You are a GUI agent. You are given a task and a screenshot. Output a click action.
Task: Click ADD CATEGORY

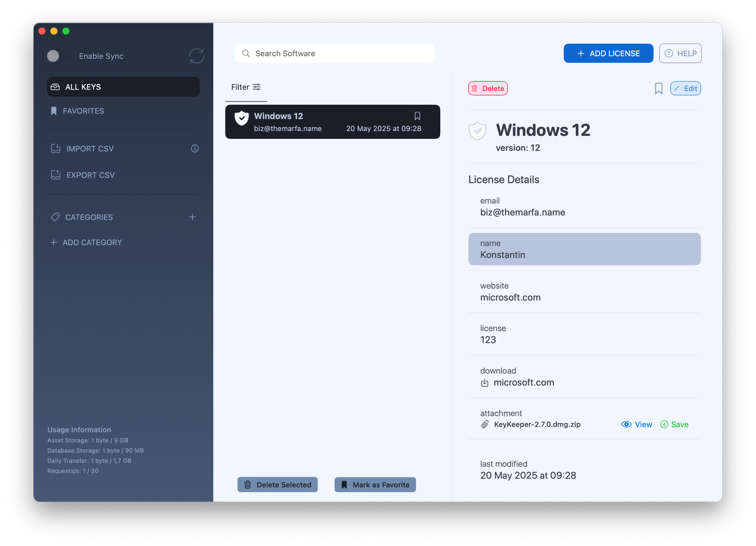click(x=86, y=242)
